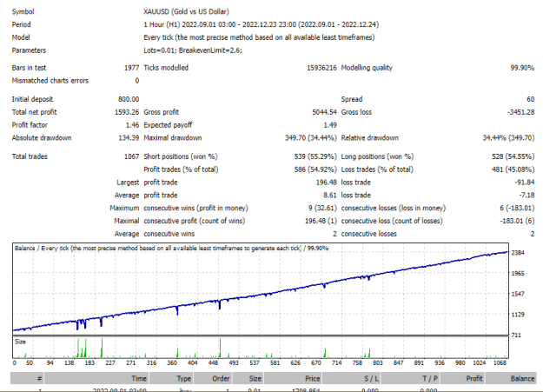Click the Profit column header

(x=462, y=378)
